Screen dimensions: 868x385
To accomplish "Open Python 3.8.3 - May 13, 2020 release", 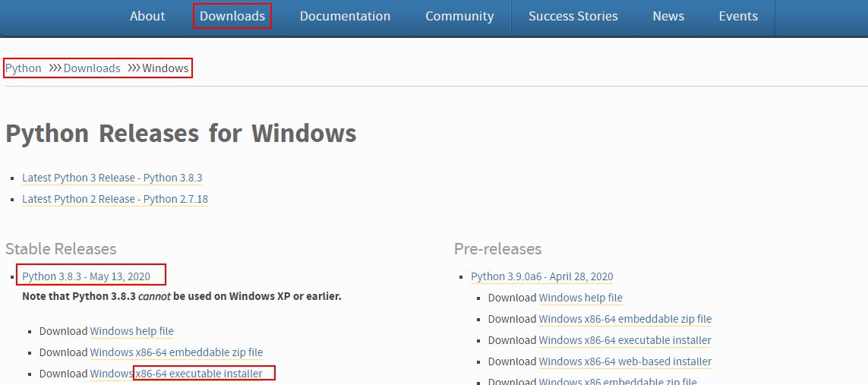I will point(87,276).
